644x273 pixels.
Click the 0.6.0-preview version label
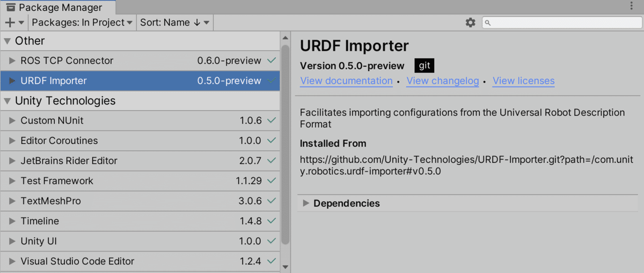(229, 61)
